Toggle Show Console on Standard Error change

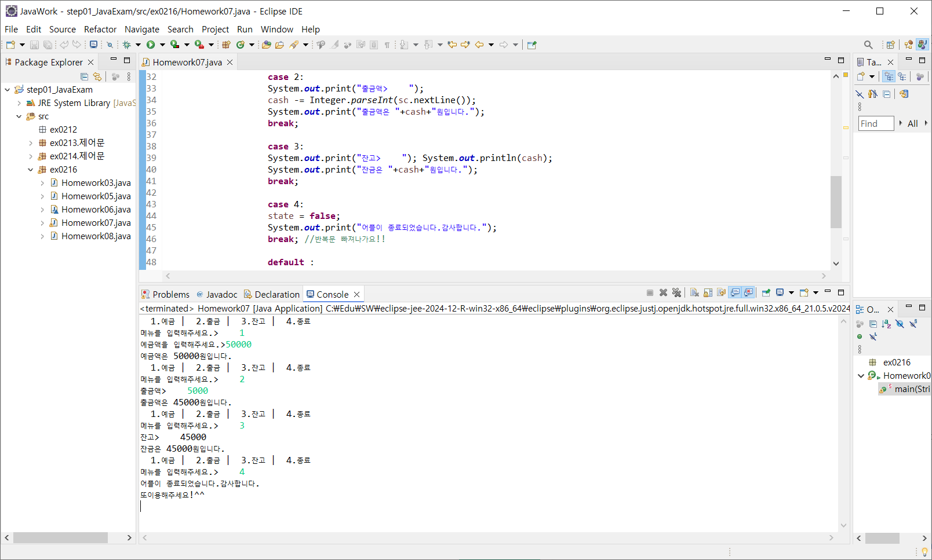click(748, 293)
